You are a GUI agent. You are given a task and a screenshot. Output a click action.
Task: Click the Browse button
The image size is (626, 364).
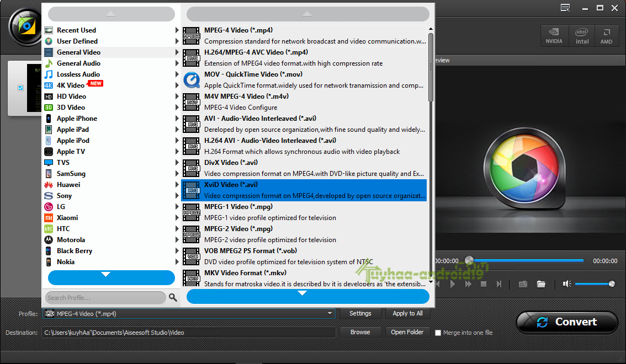pyautogui.click(x=360, y=332)
